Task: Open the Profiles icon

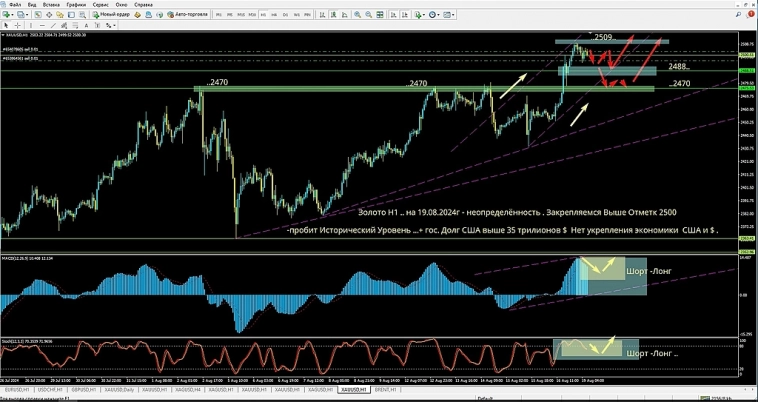Action: click(x=20, y=14)
